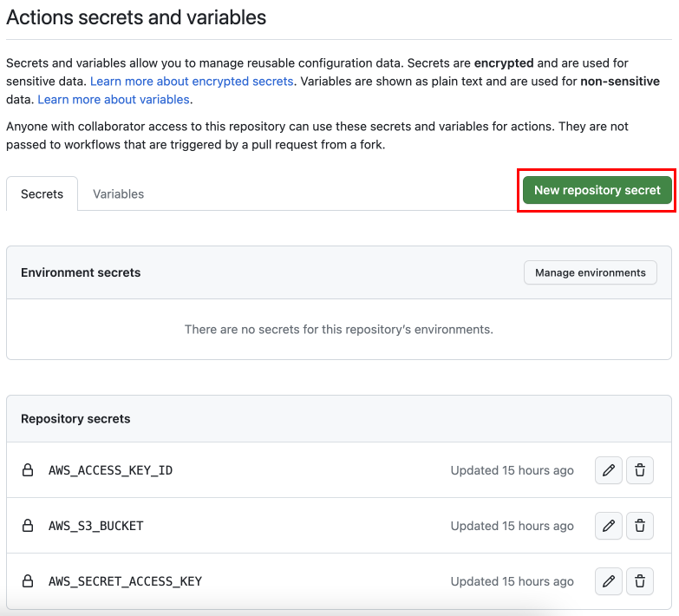The width and height of the screenshot is (679, 616).
Task: Follow Learn more about encrypted secrets link
Action: point(192,82)
